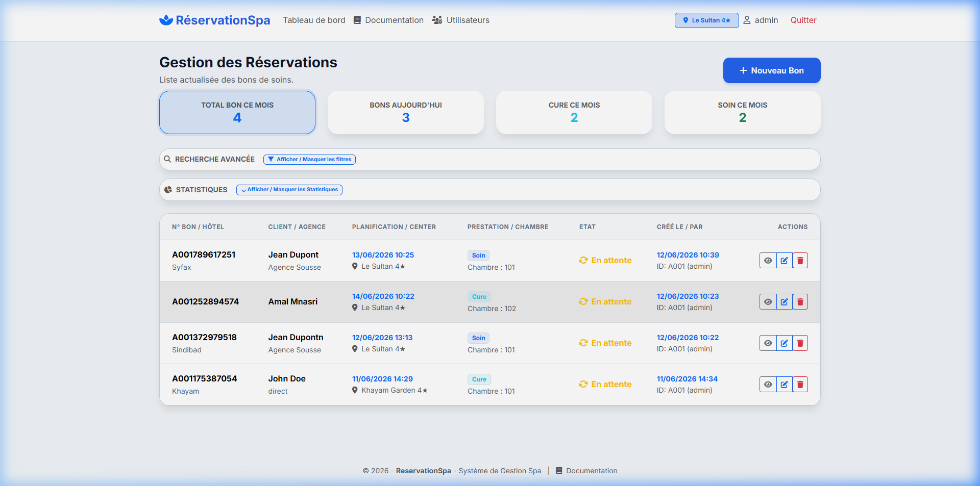Create a Nouveau Bon
This screenshot has height=486, width=980.
point(772,70)
